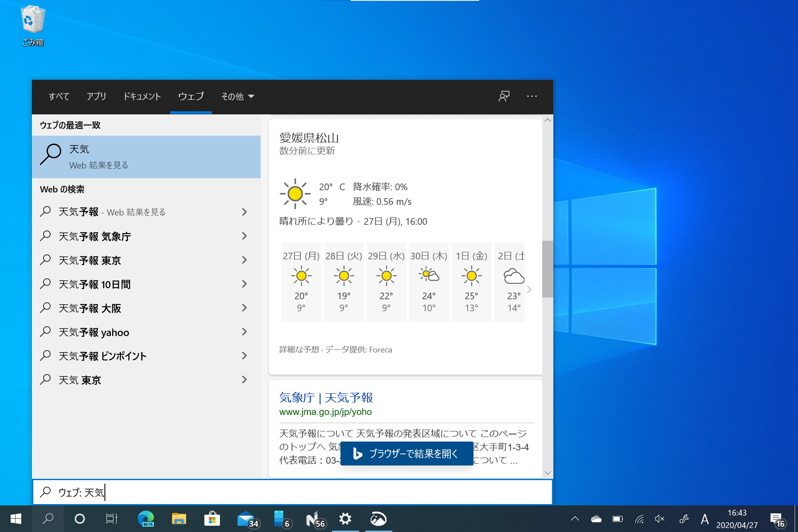Switch to the ドキュメント tab
Image resolution: width=798 pixels, height=532 pixels.
click(x=142, y=97)
